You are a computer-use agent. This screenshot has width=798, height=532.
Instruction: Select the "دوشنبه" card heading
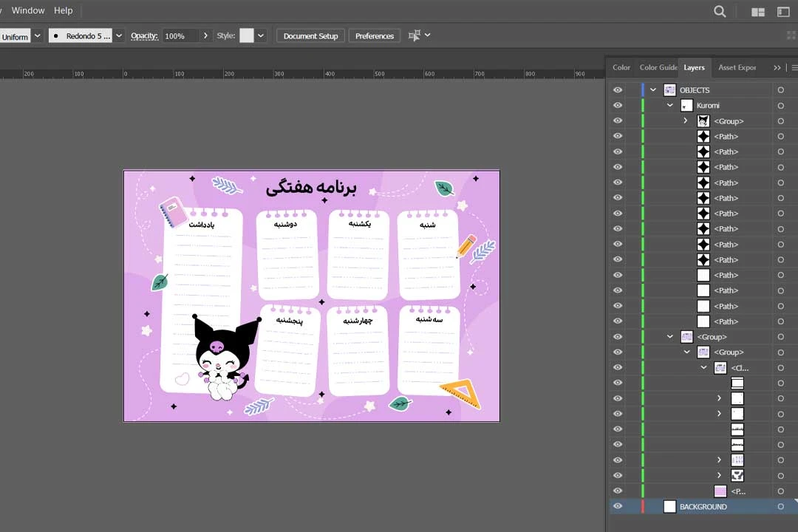click(285, 224)
